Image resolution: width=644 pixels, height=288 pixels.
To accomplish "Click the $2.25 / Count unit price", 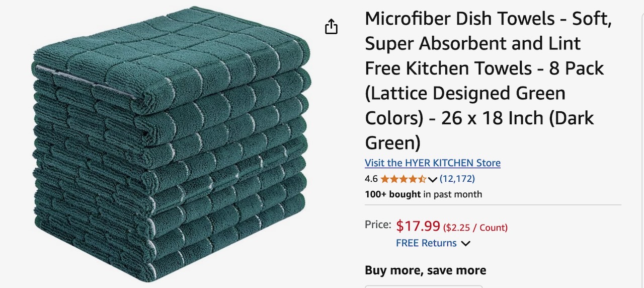I will (x=475, y=228).
